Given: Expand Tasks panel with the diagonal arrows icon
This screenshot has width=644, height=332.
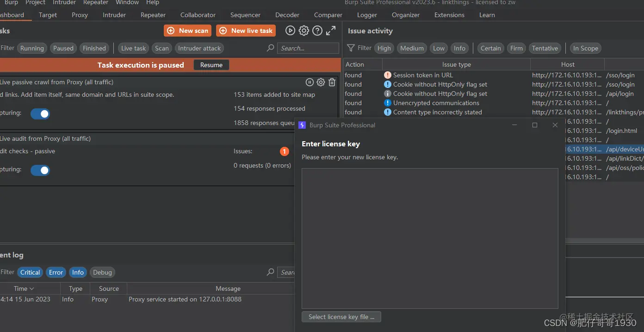Looking at the screenshot, I should coord(331,31).
